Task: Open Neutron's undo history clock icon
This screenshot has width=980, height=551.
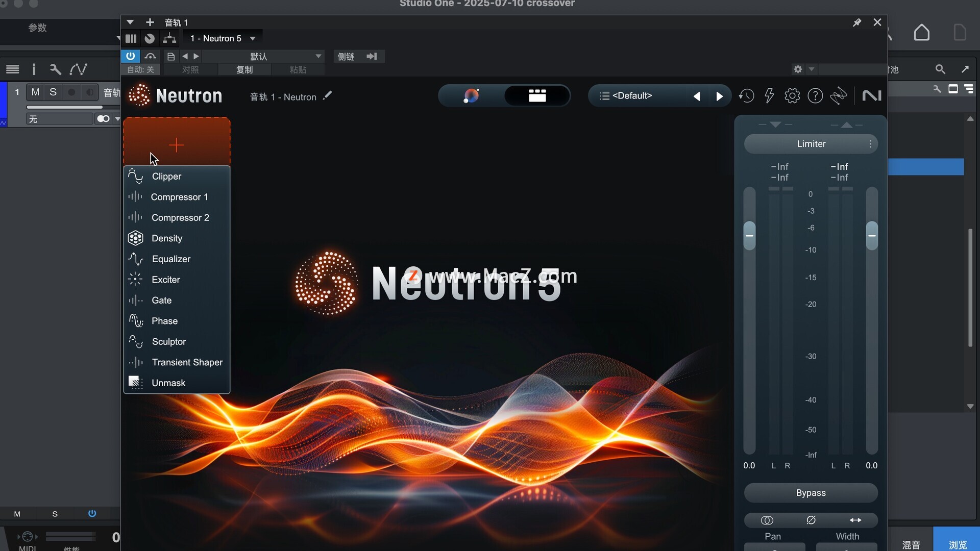Action: 746,95
